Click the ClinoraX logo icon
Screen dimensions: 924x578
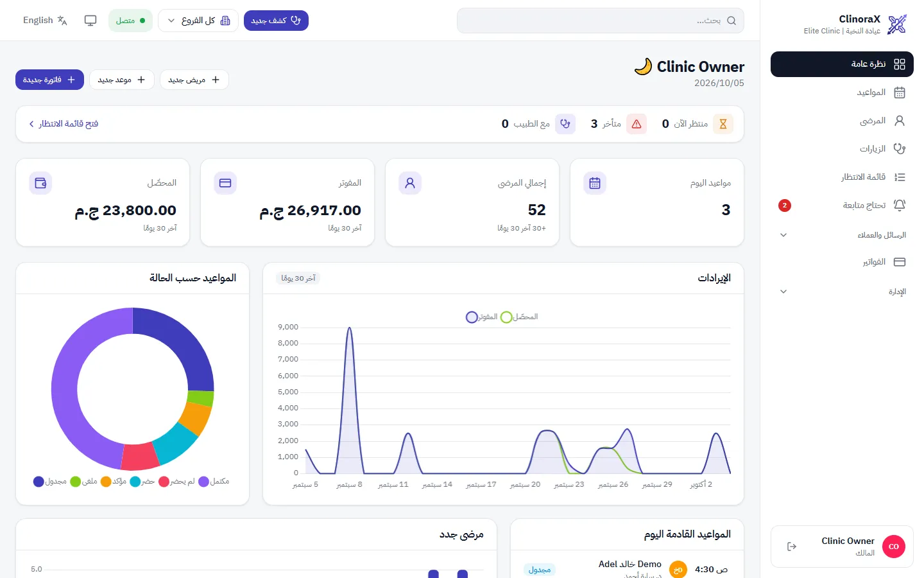pos(897,24)
